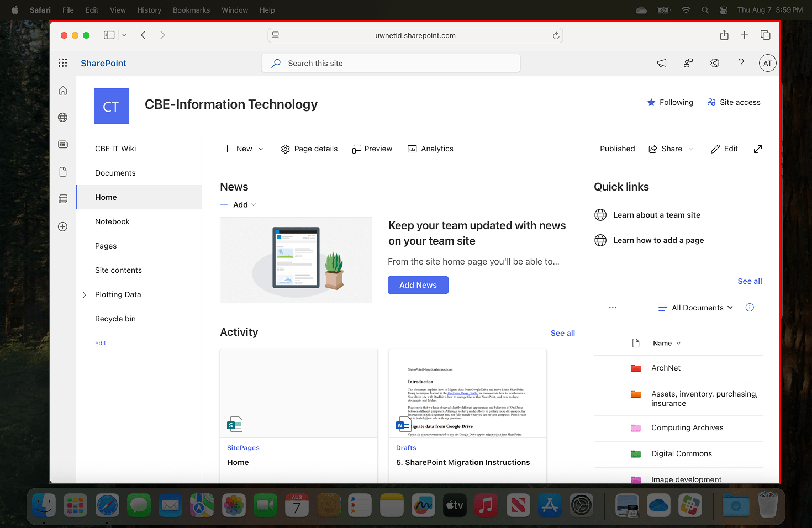The image size is (812, 528).
Task: Open the SharePoint app launcher waffle icon
Action: point(62,62)
